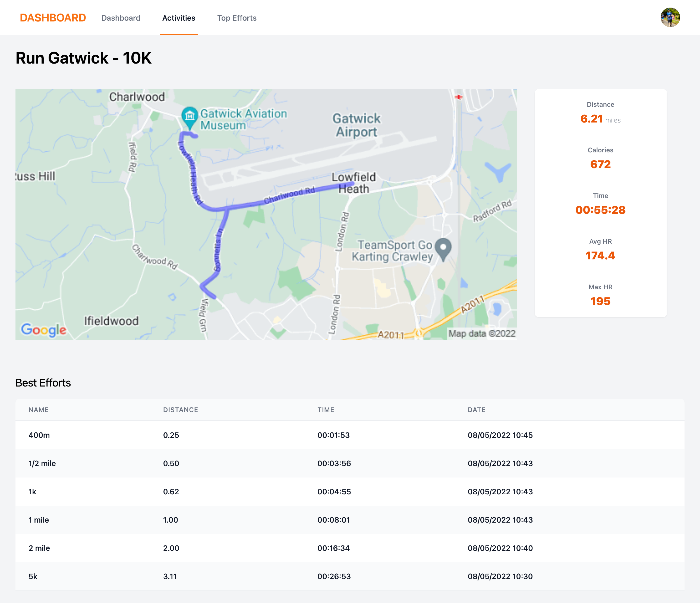Click the NAME column header
Screen dimensions: 700x603
39,410
